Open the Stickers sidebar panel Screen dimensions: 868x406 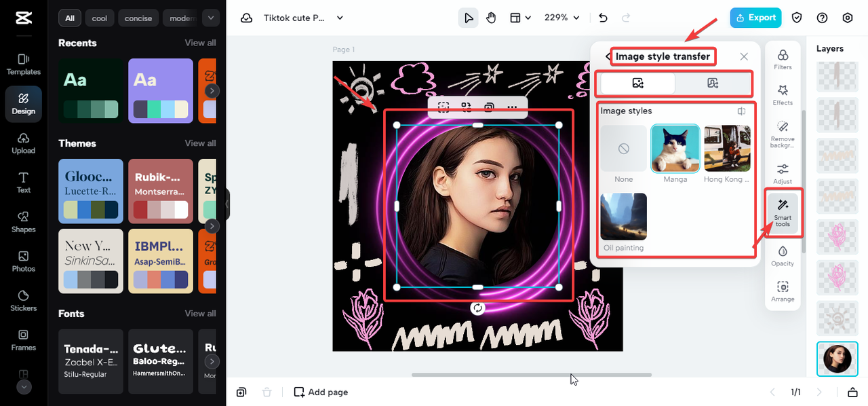pos(24,301)
